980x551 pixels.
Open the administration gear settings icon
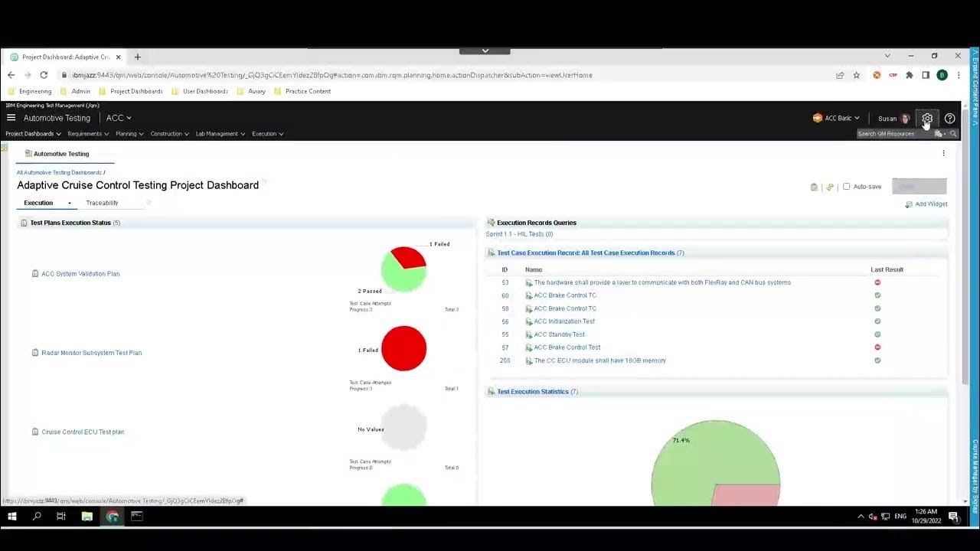(927, 119)
